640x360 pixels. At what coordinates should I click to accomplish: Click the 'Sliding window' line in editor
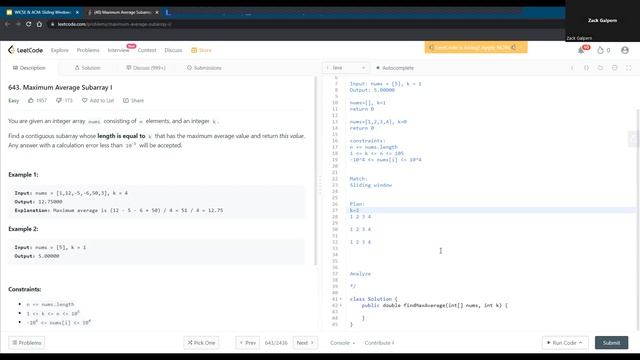click(x=371, y=185)
